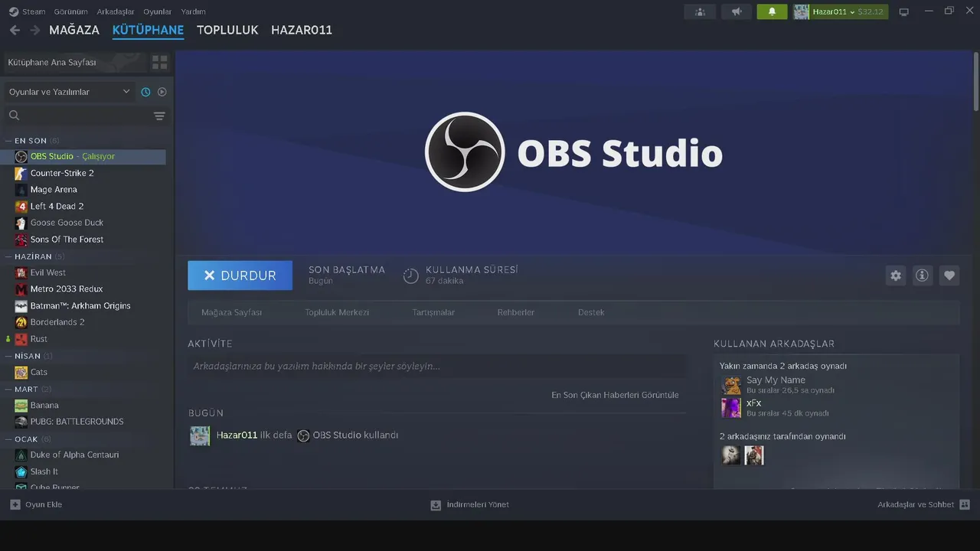
Task: Open OBS Studio manage gear icon
Action: click(896, 275)
